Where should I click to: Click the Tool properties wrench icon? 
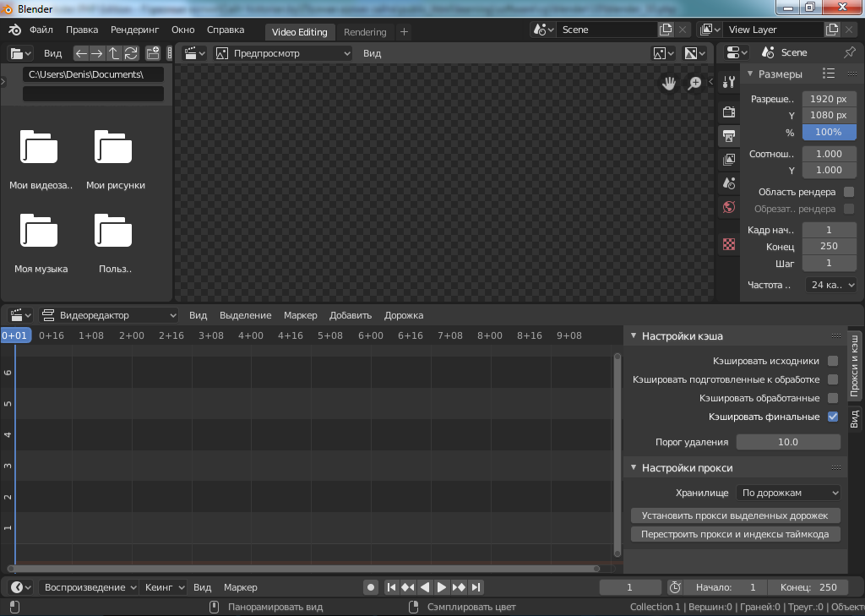point(729,82)
